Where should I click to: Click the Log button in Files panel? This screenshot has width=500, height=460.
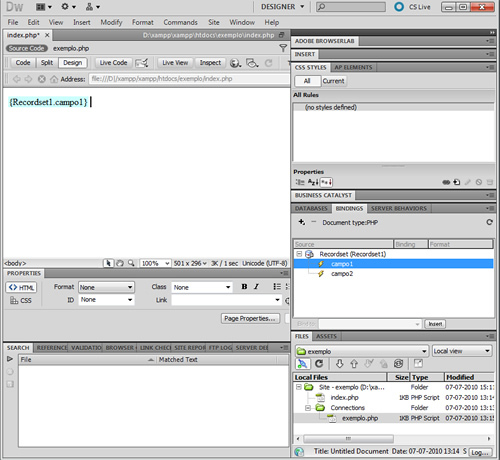click(480, 452)
